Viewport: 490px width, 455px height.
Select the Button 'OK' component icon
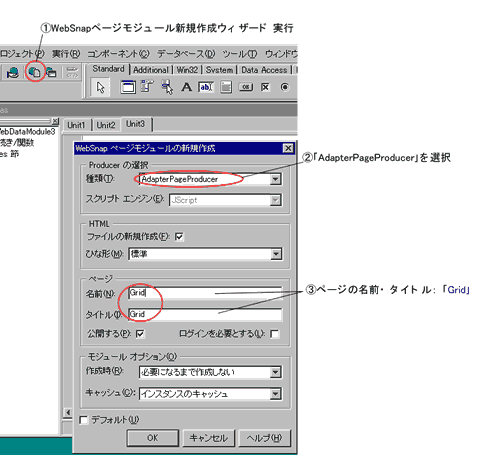click(x=246, y=87)
